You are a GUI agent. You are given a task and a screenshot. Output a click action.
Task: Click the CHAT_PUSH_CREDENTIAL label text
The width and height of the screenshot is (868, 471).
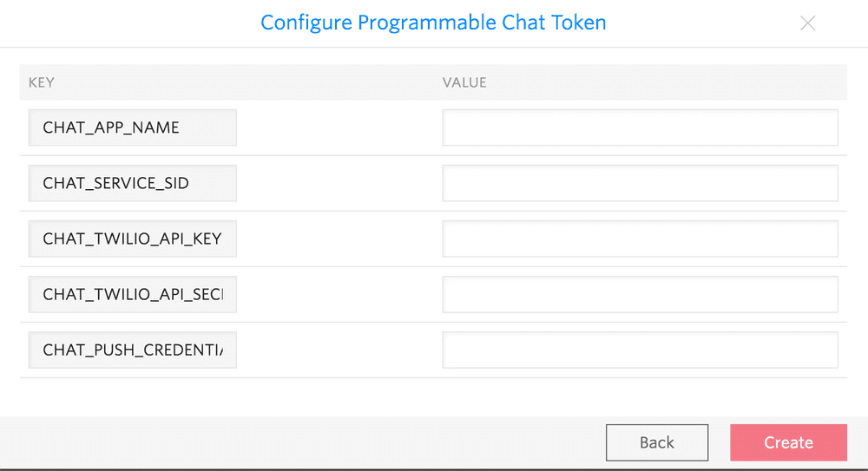coord(132,350)
